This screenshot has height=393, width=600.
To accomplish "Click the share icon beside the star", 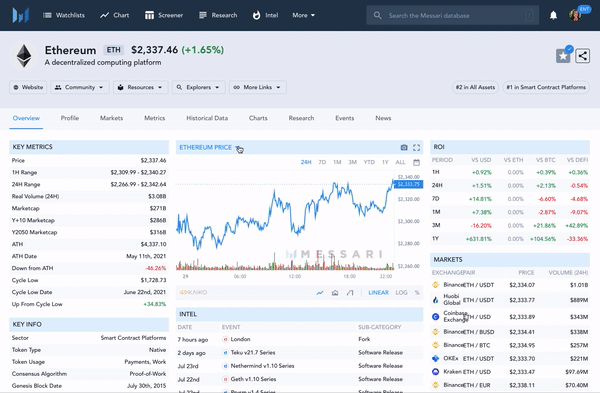I will coord(582,56).
